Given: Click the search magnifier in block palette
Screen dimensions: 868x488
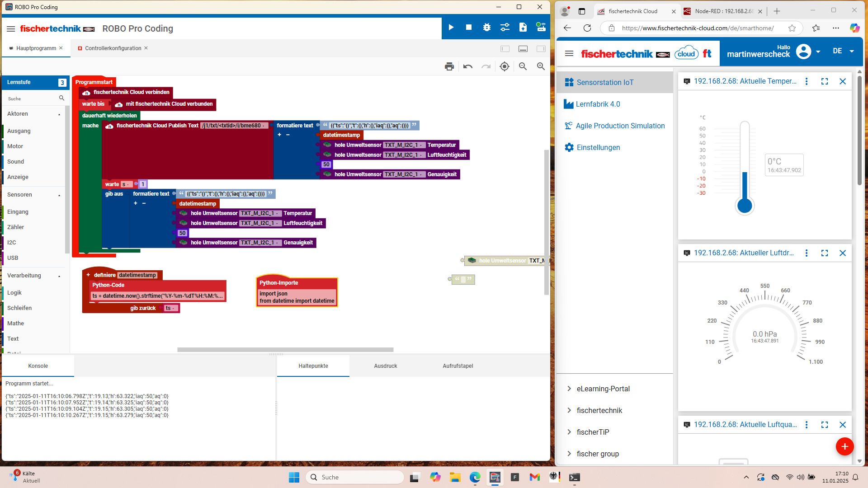Looking at the screenshot, I should (61, 98).
